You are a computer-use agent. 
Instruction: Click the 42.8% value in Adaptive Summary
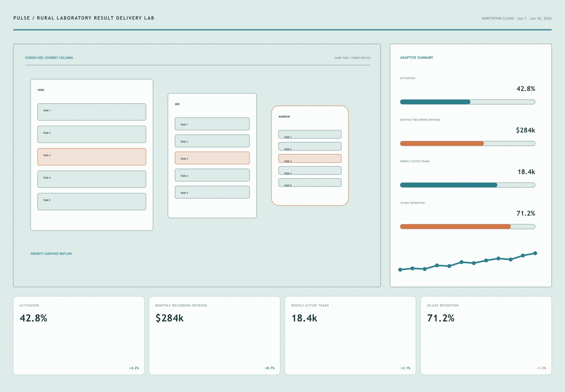(x=526, y=89)
